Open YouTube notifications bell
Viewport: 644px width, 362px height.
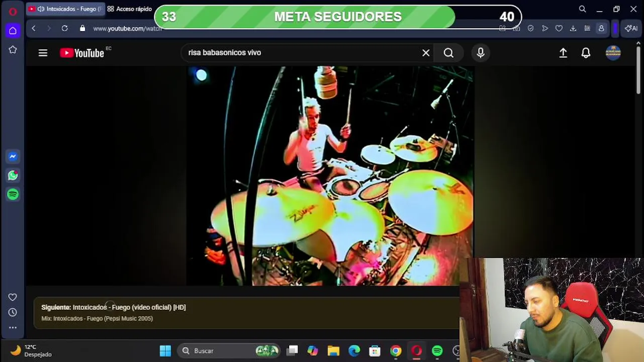586,53
